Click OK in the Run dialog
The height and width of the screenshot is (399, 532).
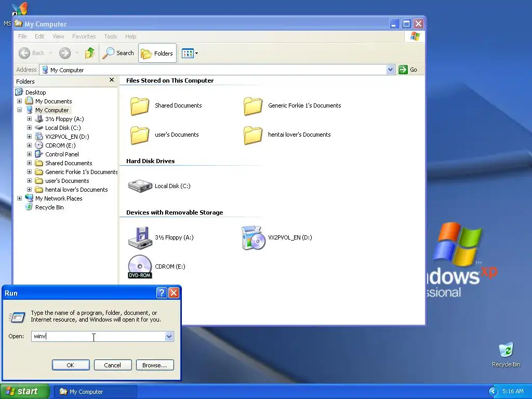coord(71,365)
